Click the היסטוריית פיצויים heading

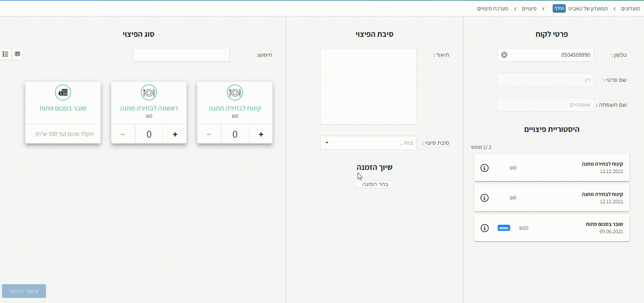tap(552, 130)
